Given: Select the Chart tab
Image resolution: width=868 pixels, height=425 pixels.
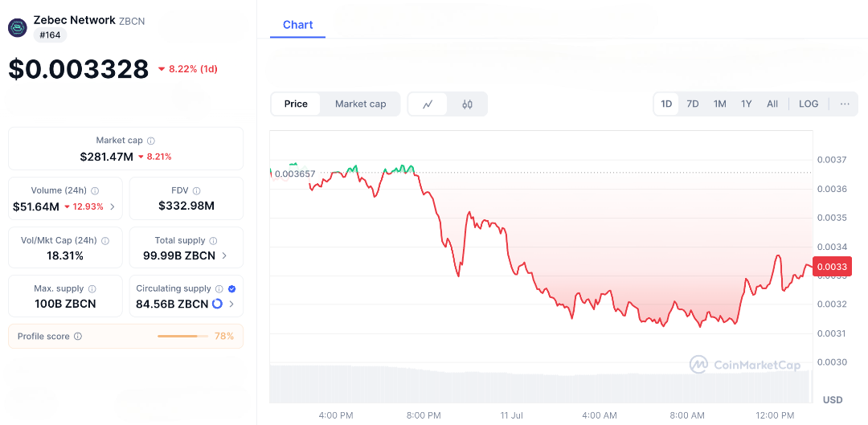Looking at the screenshot, I should (297, 25).
